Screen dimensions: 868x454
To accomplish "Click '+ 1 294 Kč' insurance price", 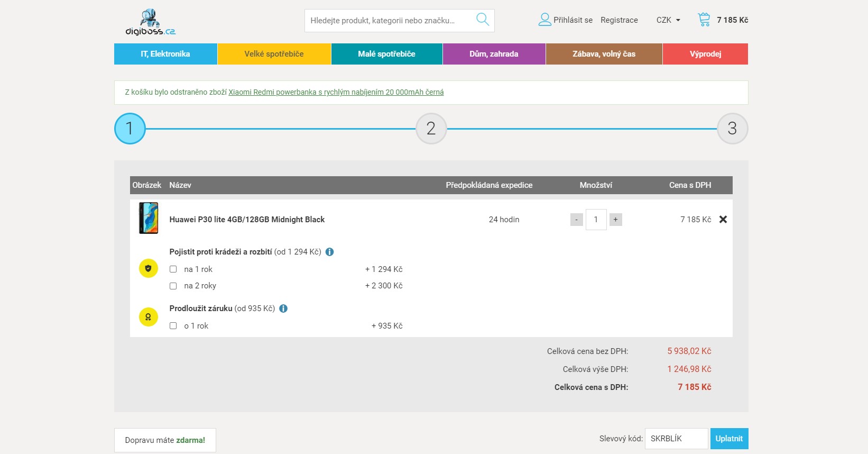I will [384, 269].
